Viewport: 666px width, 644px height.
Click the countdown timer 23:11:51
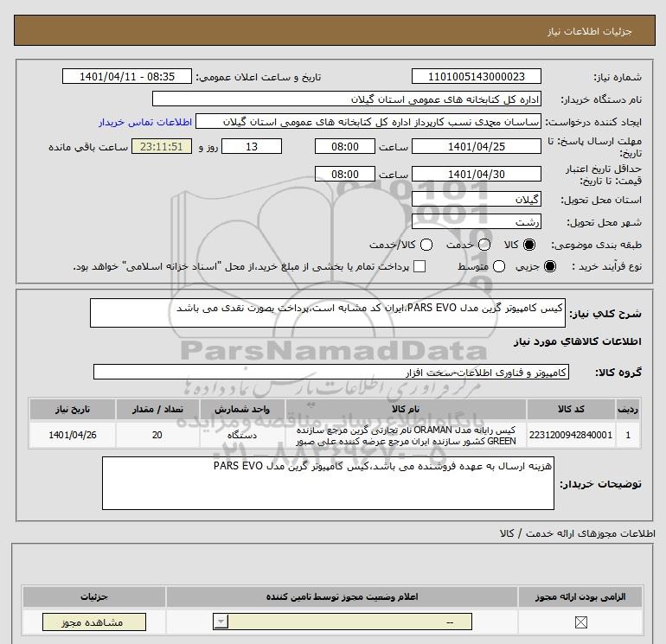click(162, 146)
